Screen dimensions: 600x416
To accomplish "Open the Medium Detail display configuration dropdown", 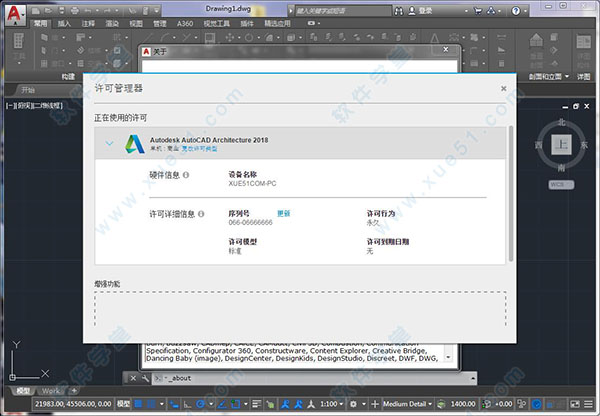I will pos(408,404).
